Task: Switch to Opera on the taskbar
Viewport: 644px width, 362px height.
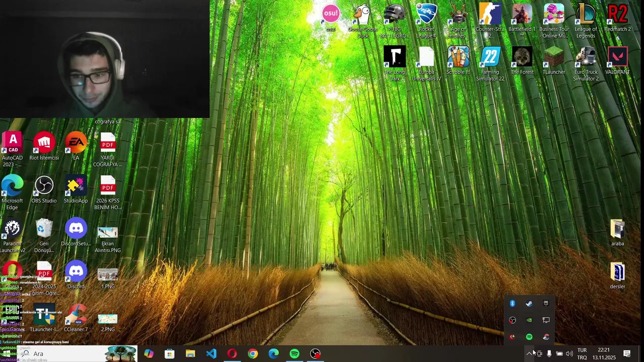Action: [232, 354]
